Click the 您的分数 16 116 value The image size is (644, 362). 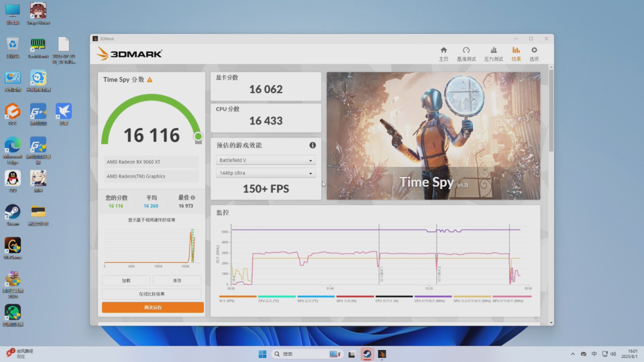tap(116, 206)
